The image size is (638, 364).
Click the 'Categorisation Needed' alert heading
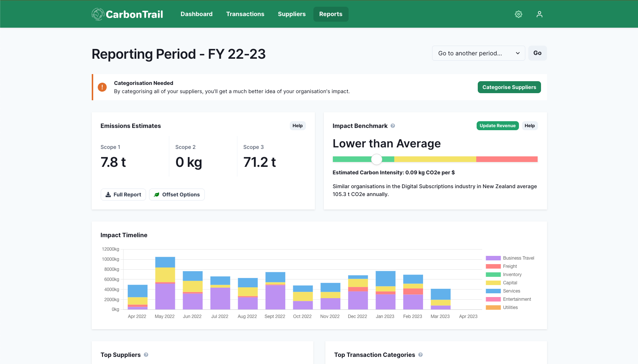pos(143,83)
